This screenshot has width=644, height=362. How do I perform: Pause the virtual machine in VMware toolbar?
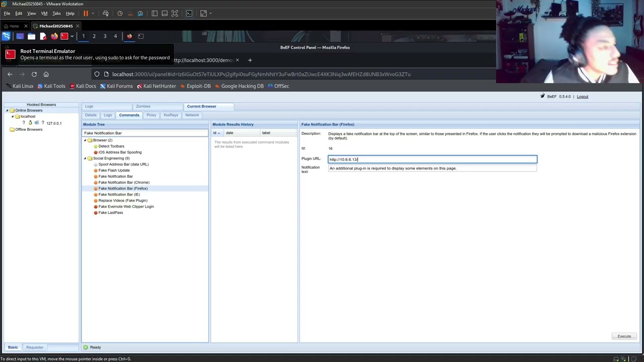(86, 14)
